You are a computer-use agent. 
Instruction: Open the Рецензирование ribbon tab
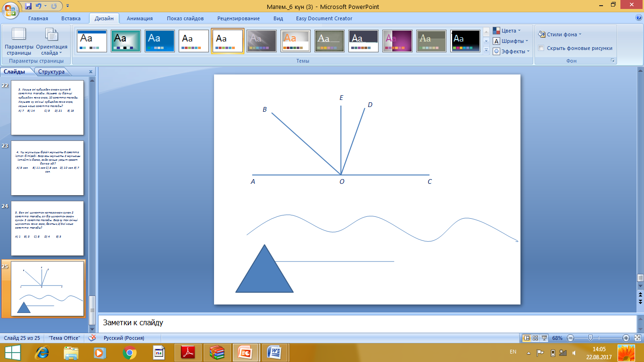pyautogui.click(x=239, y=18)
